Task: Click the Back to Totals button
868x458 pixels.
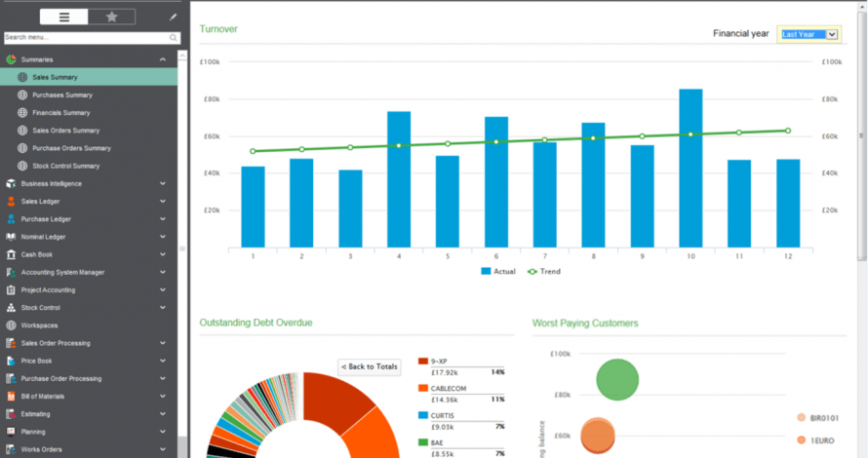Action: pos(370,366)
